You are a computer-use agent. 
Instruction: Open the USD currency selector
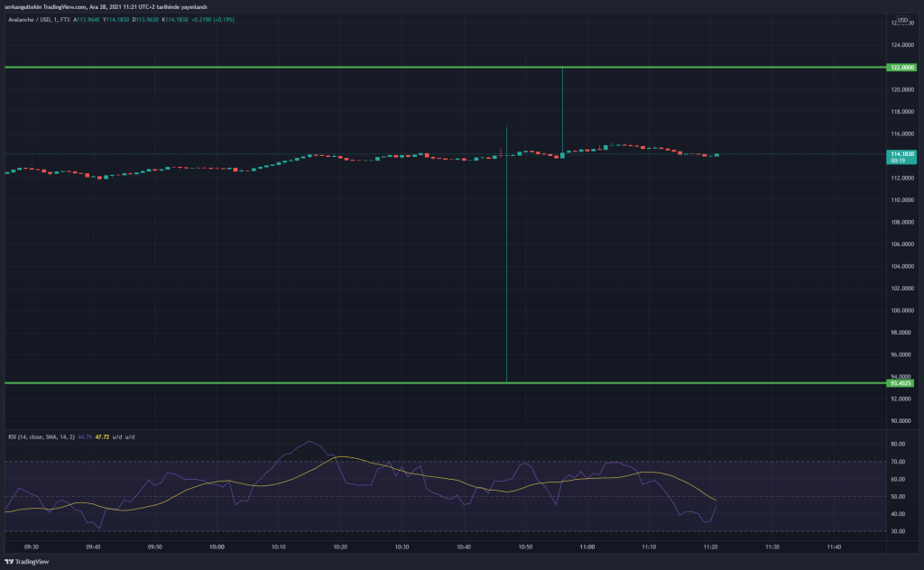(901, 20)
